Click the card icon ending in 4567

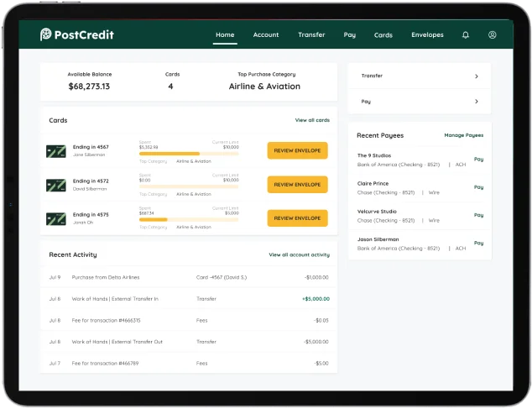(56, 151)
